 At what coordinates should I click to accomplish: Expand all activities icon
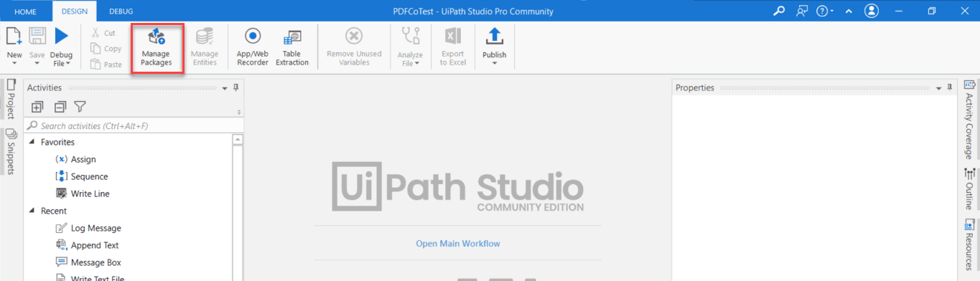37,107
